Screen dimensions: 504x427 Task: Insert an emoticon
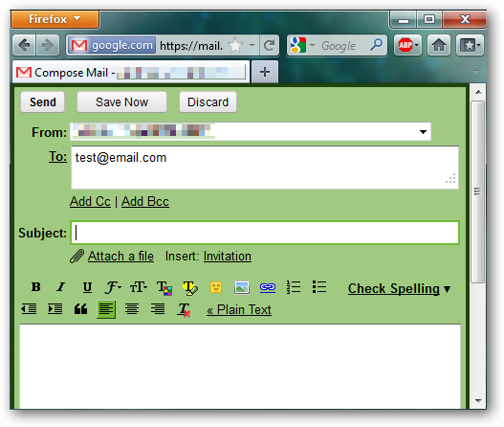click(216, 287)
